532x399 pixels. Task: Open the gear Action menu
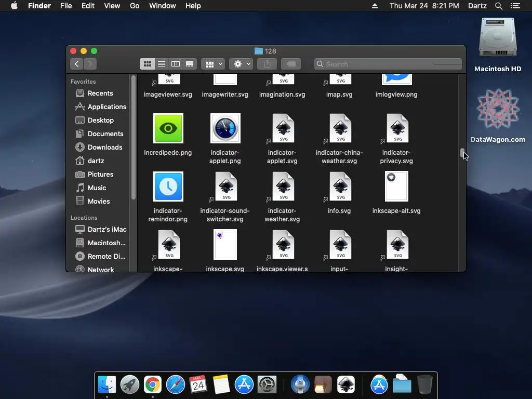[241, 64]
